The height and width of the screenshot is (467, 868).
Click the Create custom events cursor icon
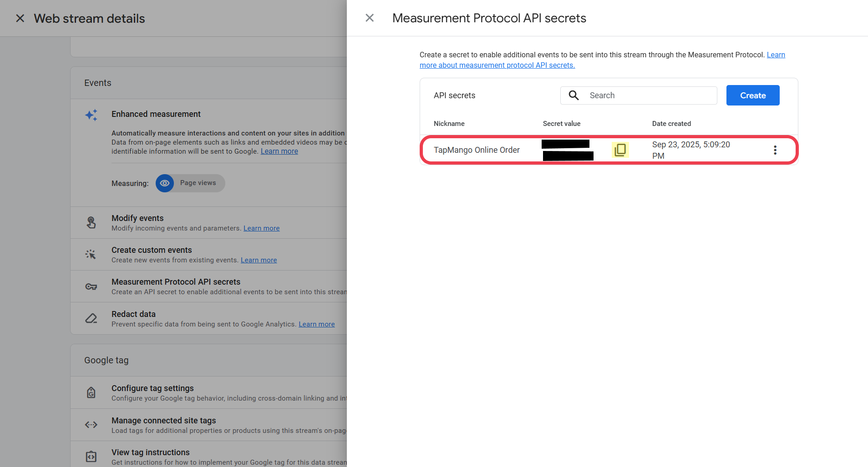(x=91, y=254)
